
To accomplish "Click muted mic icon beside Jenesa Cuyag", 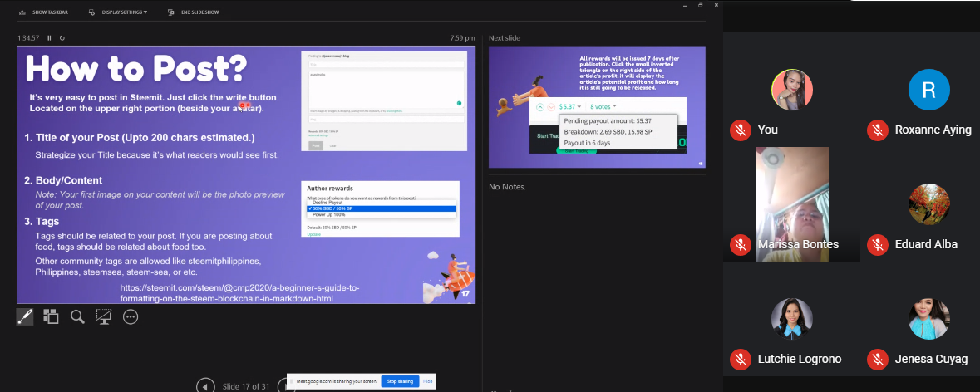I will (878, 359).
